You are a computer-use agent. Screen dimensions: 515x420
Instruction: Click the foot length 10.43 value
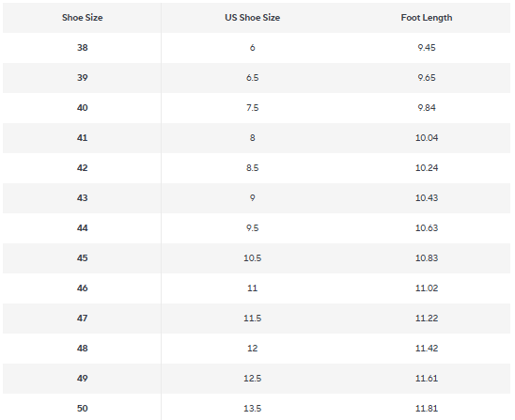(x=427, y=198)
